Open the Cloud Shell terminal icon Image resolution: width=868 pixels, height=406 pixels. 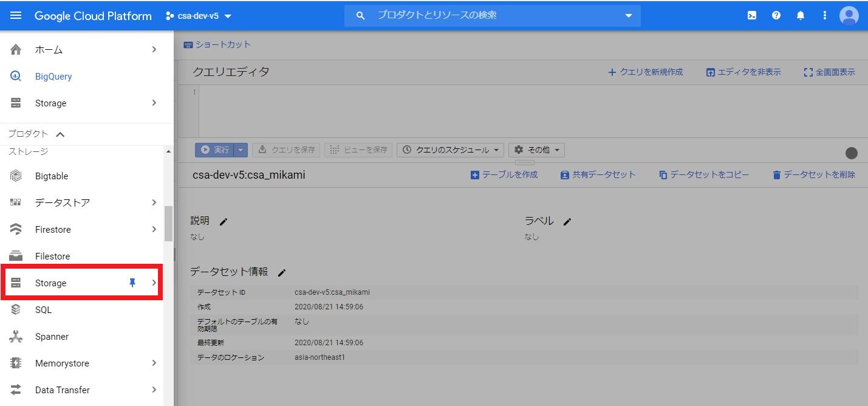(751, 15)
